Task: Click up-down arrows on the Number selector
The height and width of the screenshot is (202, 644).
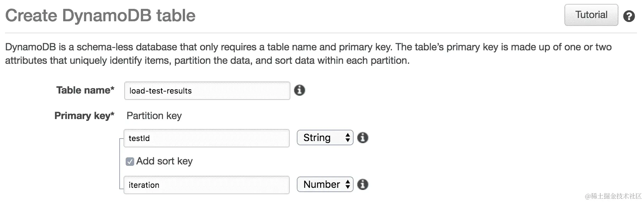Action: (x=348, y=184)
